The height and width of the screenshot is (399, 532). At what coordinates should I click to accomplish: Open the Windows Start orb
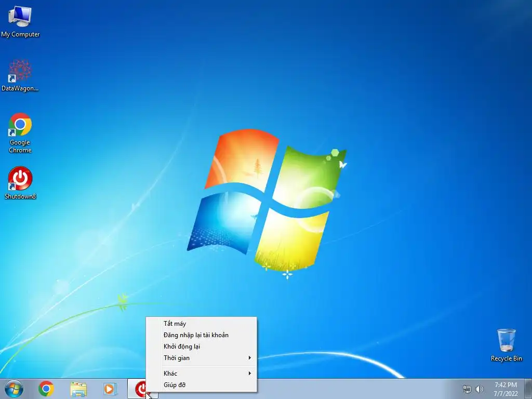14,389
